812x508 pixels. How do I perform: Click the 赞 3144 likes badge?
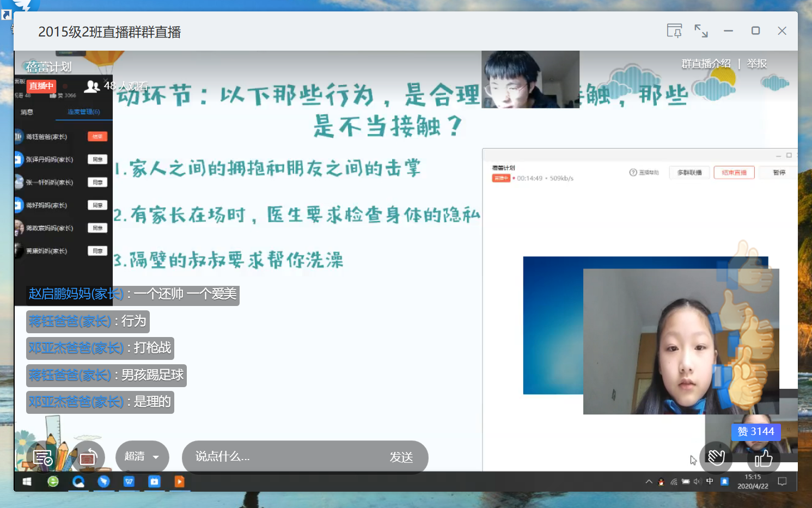coord(755,431)
